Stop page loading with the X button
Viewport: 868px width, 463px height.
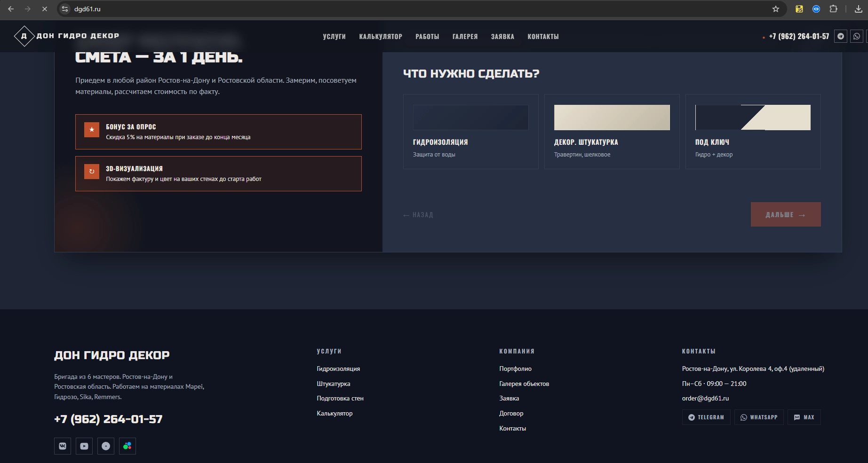coord(45,9)
